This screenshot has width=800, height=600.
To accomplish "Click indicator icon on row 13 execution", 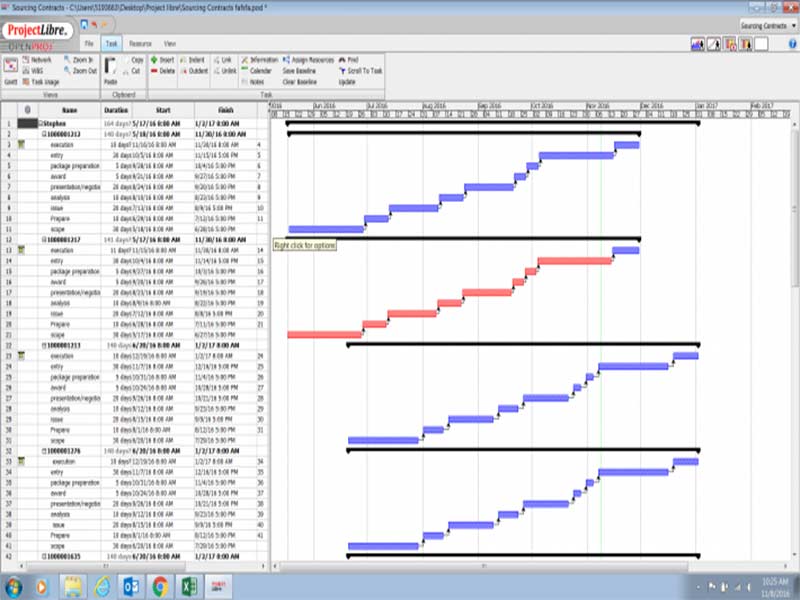I will 21,251.
